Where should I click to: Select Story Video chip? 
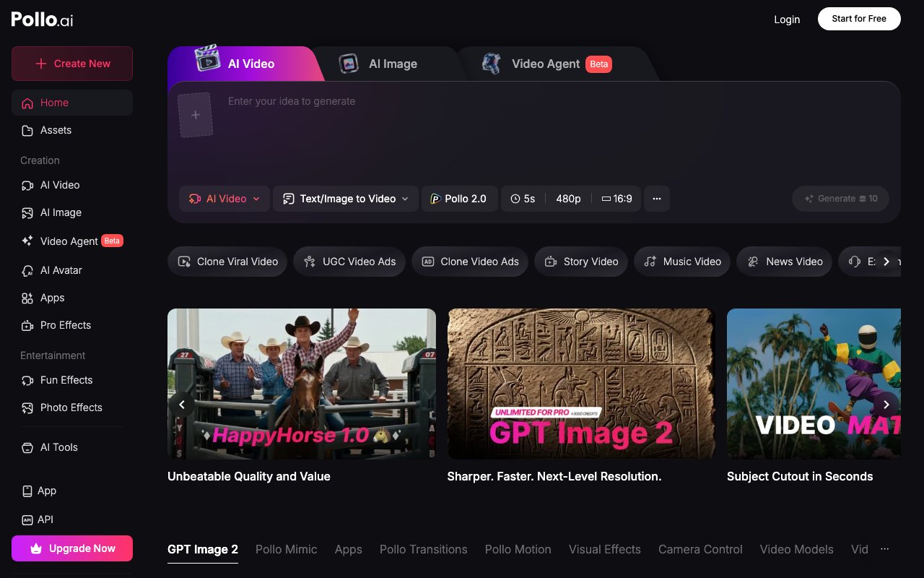click(x=581, y=262)
